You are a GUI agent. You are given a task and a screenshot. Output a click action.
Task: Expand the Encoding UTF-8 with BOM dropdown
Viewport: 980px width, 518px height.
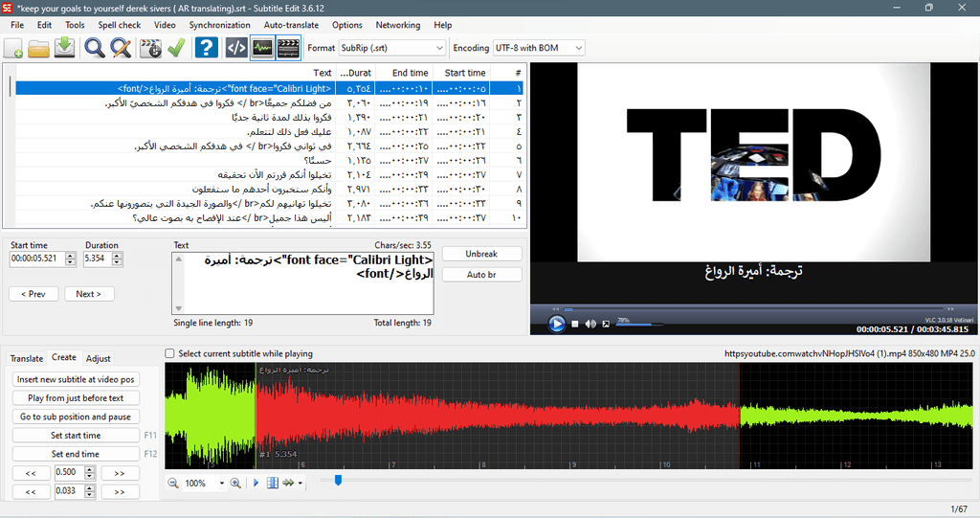coord(539,48)
